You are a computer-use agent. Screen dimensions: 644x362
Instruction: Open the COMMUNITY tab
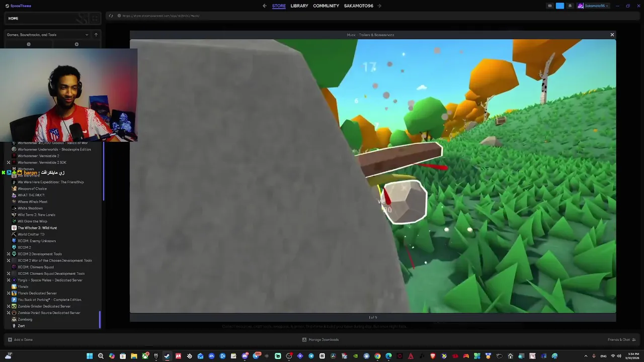[x=326, y=6]
